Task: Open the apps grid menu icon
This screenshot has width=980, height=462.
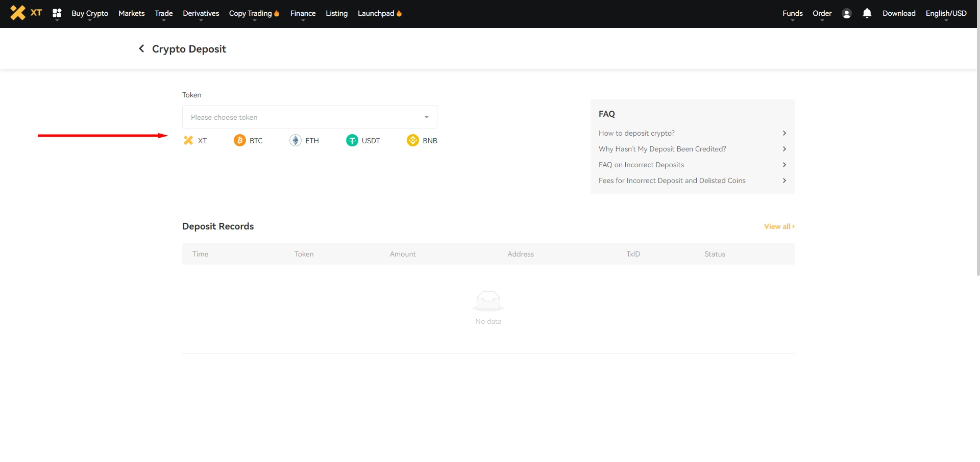Action: (x=57, y=13)
